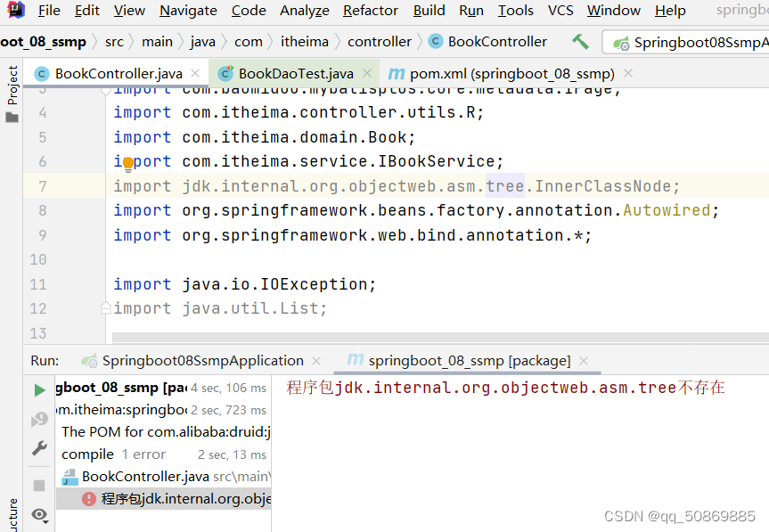The image size is (769, 532).
Task: Click the IBookService import on line 6
Action: coord(308,162)
